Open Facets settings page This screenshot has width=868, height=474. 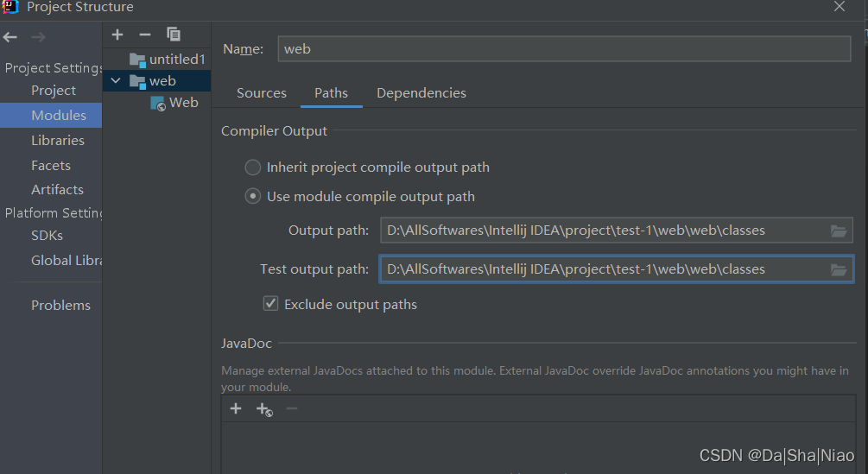click(51, 166)
